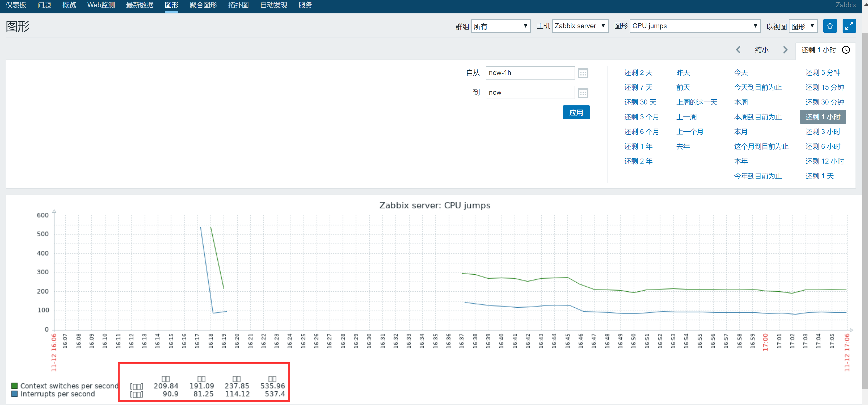The image size is (868, 405).
Task: Click the next time period arrow
Action: tap(785, 50)
